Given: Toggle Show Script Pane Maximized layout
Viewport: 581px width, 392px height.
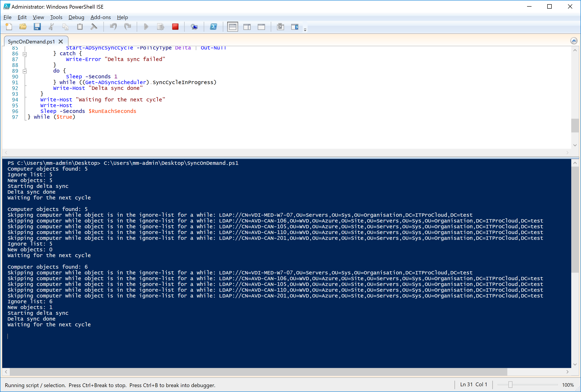Looking at the screenshot, I should pyautogui.click(x=261, y=26).
